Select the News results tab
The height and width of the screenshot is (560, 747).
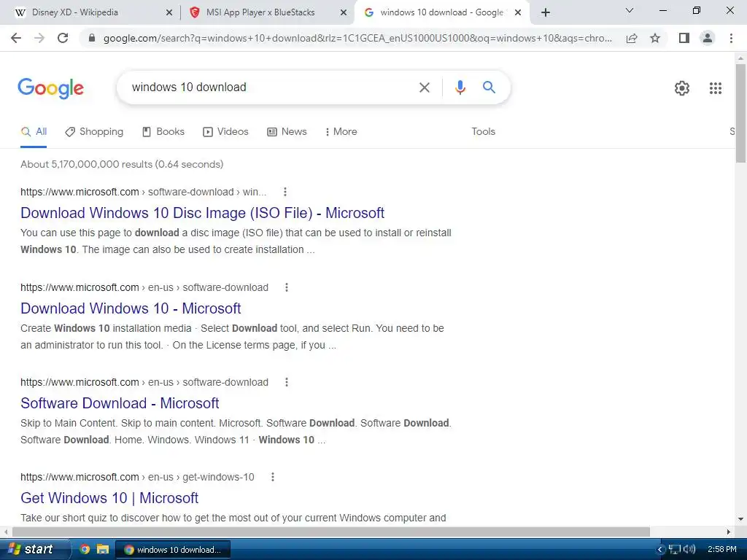[287, 131]
